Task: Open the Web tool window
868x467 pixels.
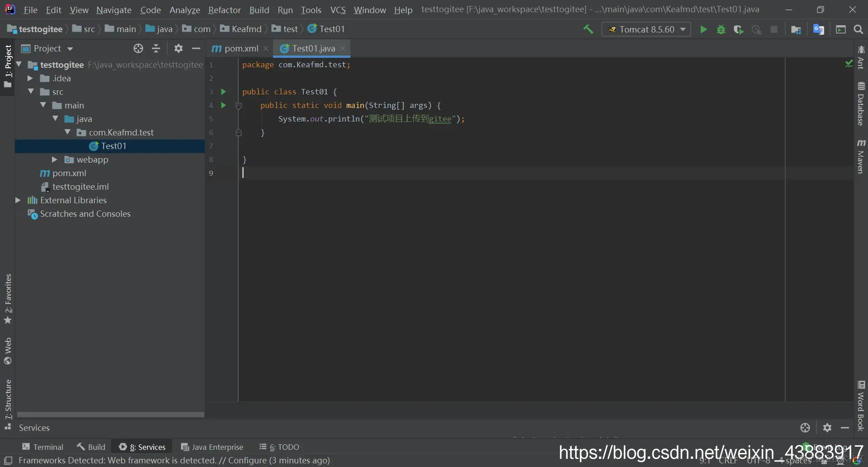Action: pos(8,351)
